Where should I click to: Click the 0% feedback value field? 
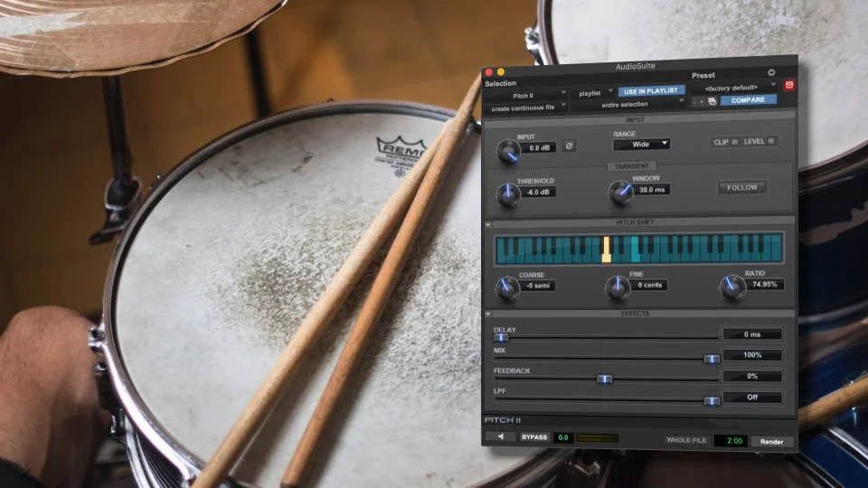pos(751,376)
